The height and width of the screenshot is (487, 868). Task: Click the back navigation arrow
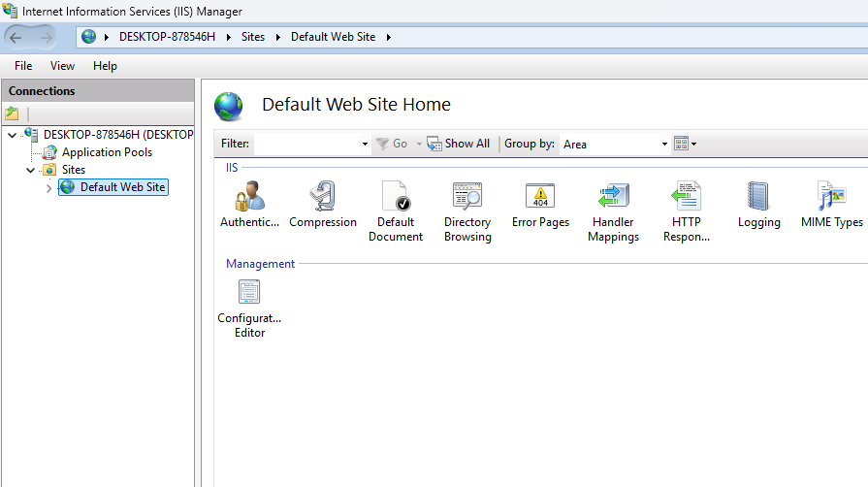click(x=16, y=38)
